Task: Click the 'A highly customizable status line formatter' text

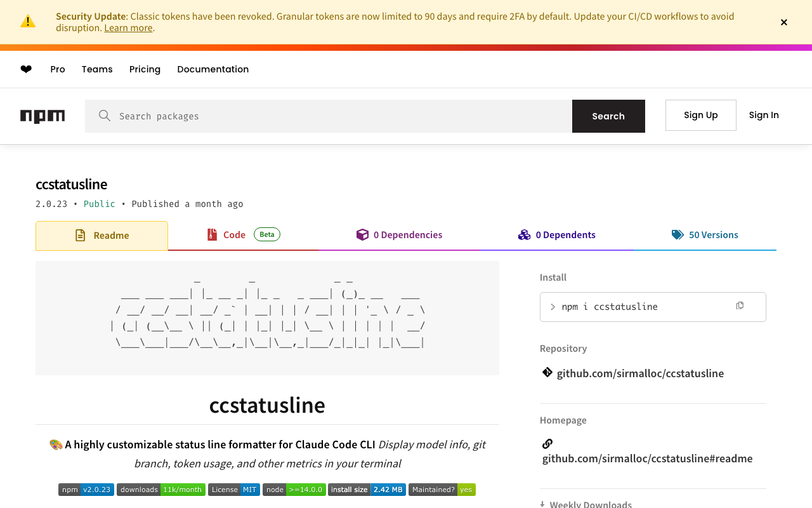Action: 220,444
